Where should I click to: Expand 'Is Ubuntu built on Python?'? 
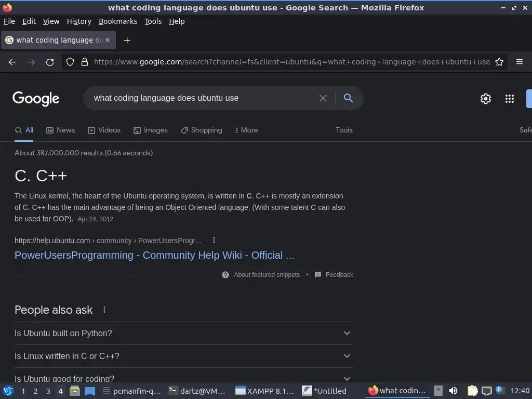click(184, 333)
